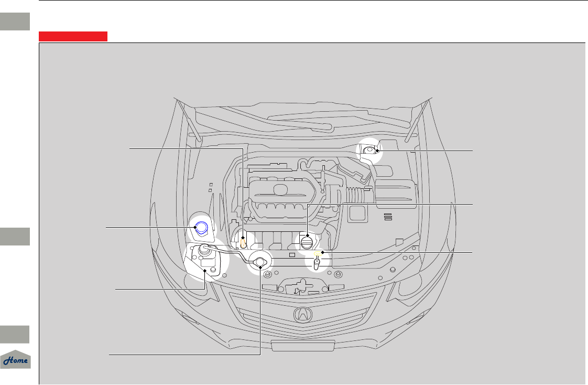Go to the Home page icon

coord(15,359)
